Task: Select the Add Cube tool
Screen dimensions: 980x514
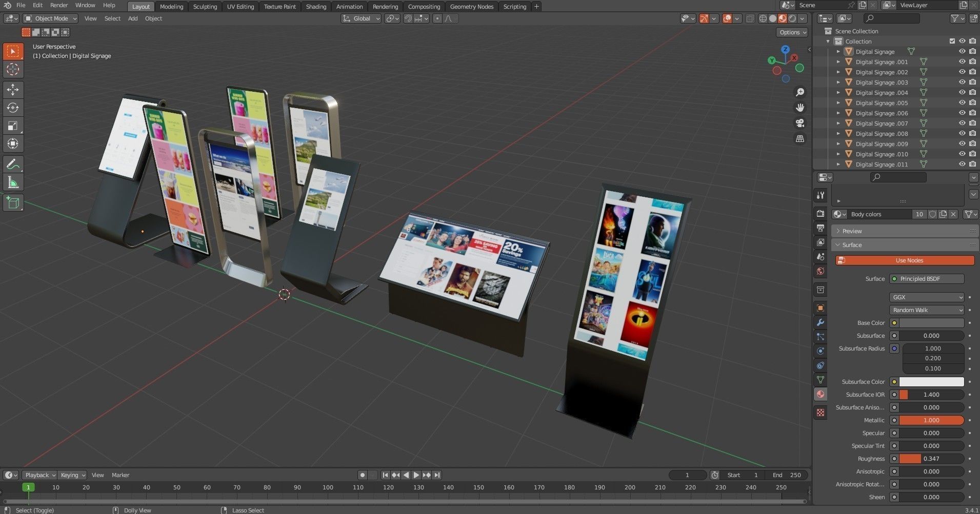Action: pyautogui.click(x=13, y=203)
